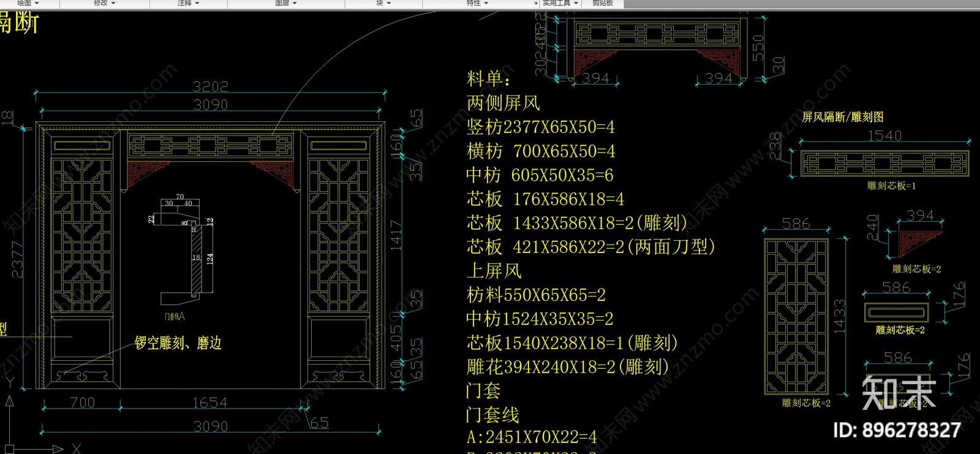The image size is (980, 454).
Task: Select the 1540 dimension above carved panel
Action: 884,135
